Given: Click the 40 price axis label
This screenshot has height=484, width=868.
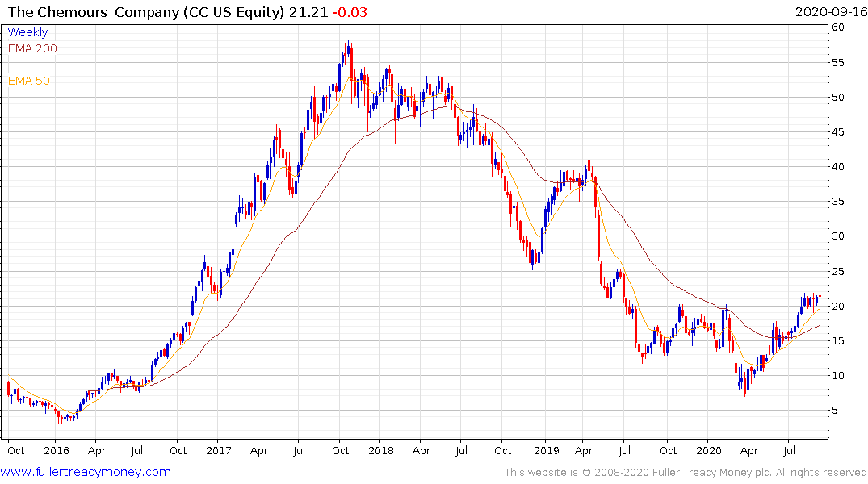Looking at the screenshot, I should (x=837, y=166).
